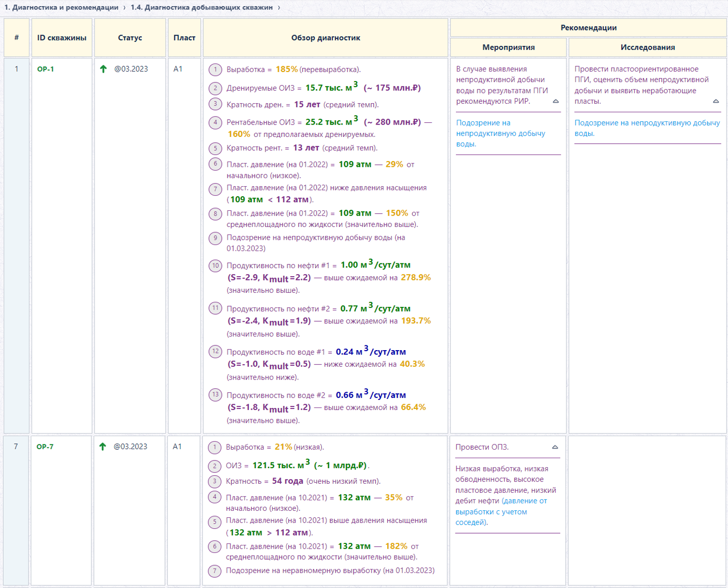Open Подозрение на непродуктивную добычу воды link in Исследования
This screenshot has width=728, height=588.
point(647,128)
